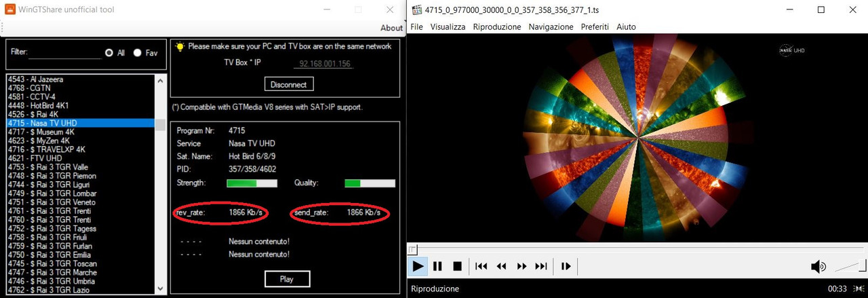Click the channel list scroll up arrow

click(161, 80)
